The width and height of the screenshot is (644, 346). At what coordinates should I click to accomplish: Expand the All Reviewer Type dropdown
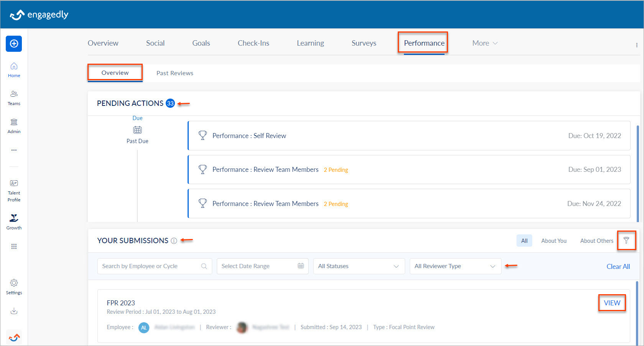pos(455,266)
